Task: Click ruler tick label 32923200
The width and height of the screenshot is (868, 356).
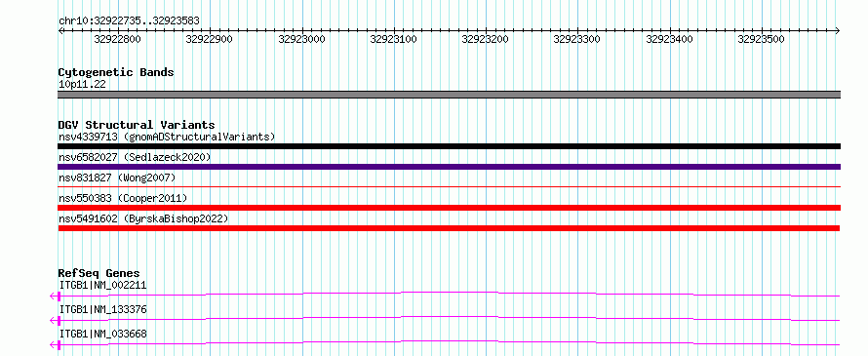Action: [486, 39]
